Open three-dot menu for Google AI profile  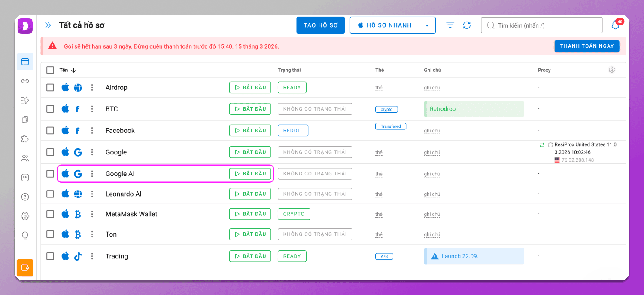(92, 174)
